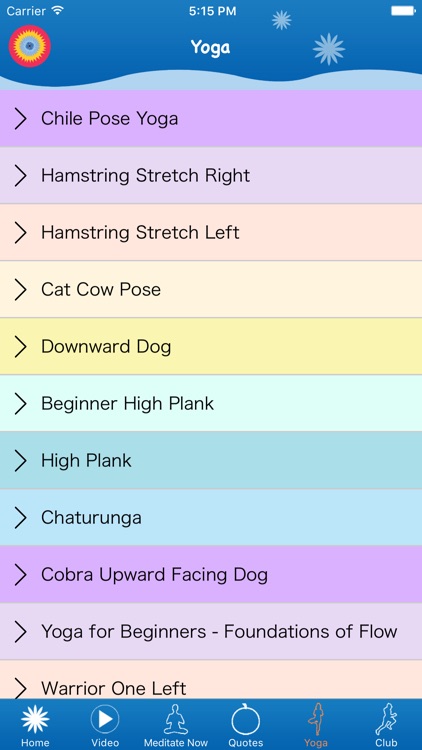Viewport: 422px width, 750px height.
Task: Select the Warrior One Left row
Action: (211, 680)
